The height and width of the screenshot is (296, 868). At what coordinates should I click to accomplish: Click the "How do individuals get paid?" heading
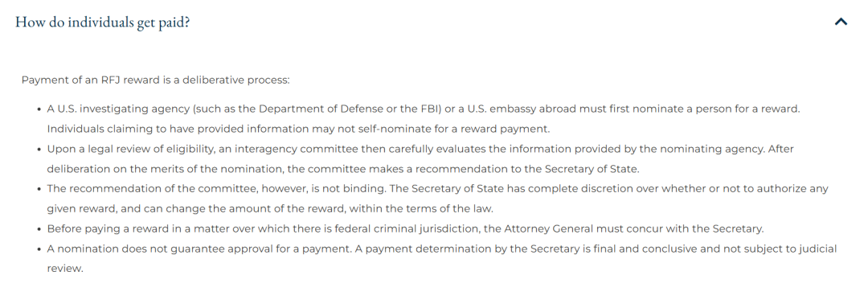tap(103, 23)
